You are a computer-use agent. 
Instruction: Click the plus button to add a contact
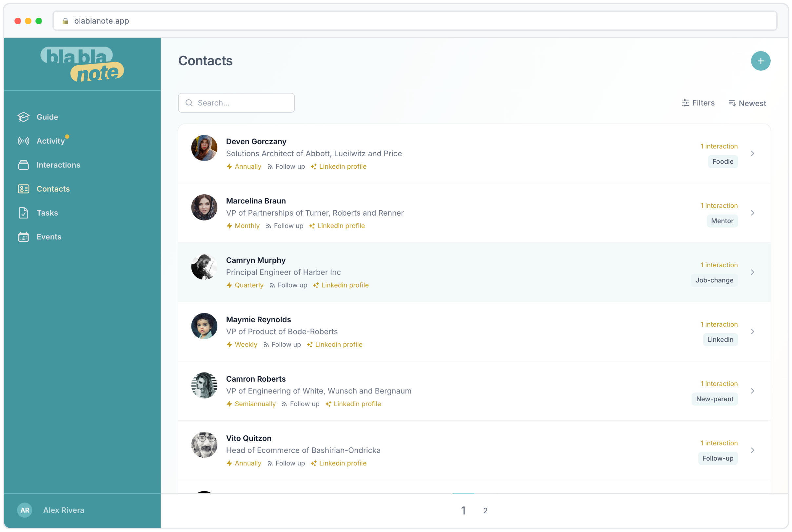coord(761,61)
